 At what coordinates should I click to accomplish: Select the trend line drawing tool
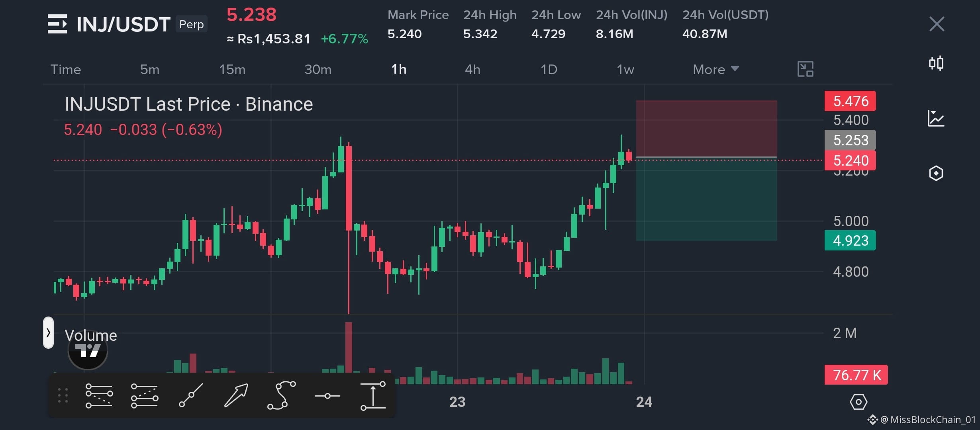click(x=191, y=395)
